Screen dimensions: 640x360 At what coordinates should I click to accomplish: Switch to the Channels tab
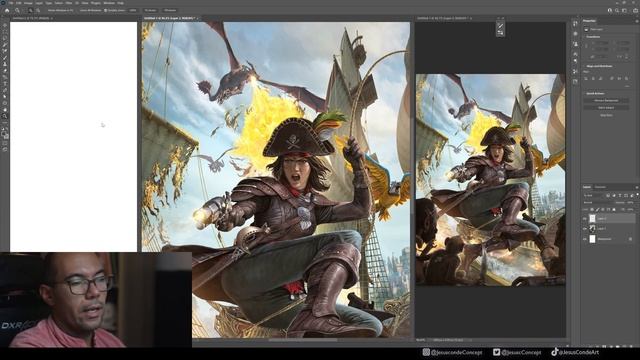(x=600, y=187)
